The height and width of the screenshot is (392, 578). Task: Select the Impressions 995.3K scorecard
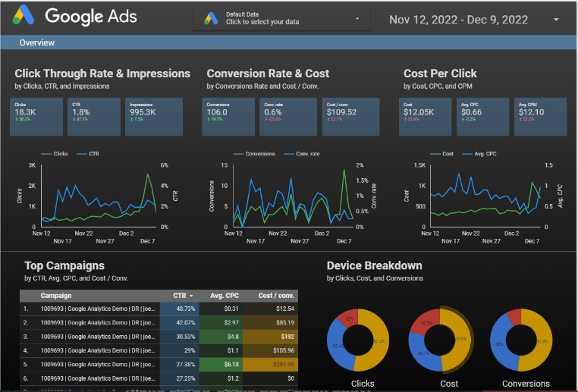click(x=154, y=117)
